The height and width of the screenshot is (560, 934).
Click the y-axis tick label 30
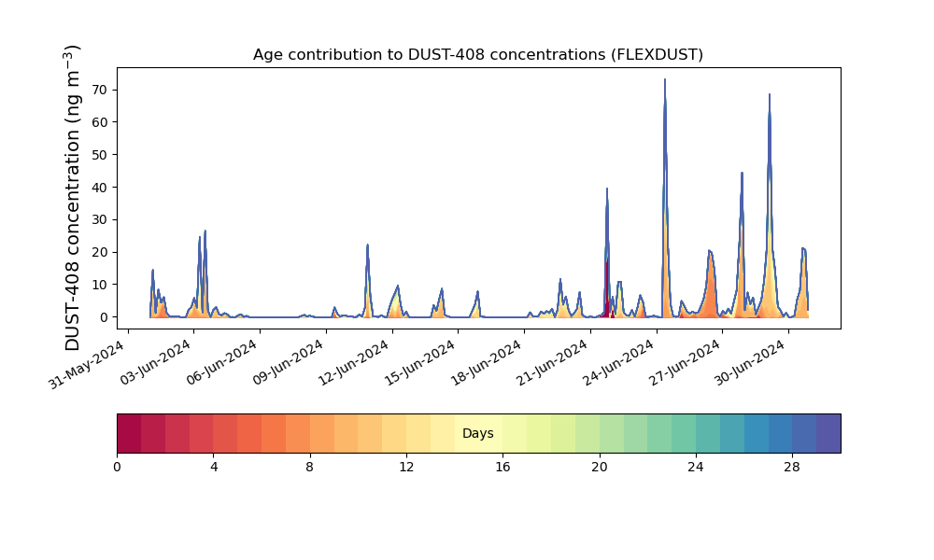coord(100,219)
